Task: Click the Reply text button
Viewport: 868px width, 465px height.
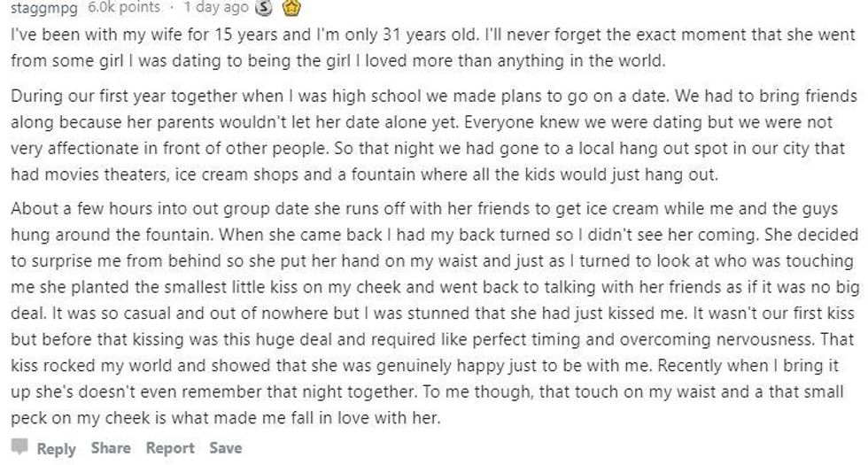Action: coord(57,448)
